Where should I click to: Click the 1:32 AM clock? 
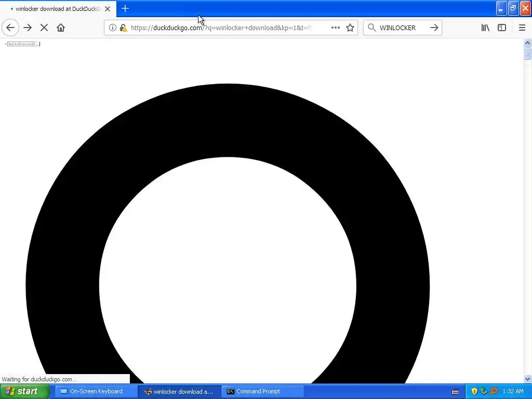coord(513,392)
